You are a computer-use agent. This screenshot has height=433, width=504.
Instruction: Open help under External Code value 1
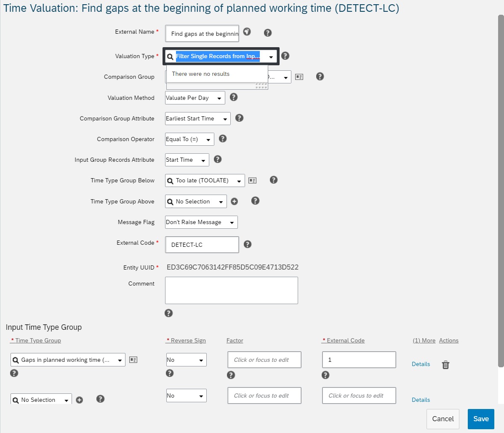[325, 375]
